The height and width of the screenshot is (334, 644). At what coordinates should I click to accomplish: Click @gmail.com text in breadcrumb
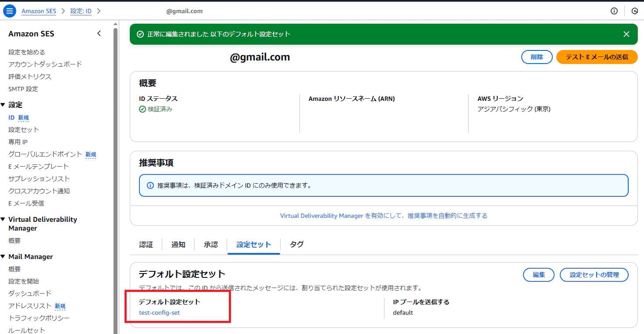point(185,11)
